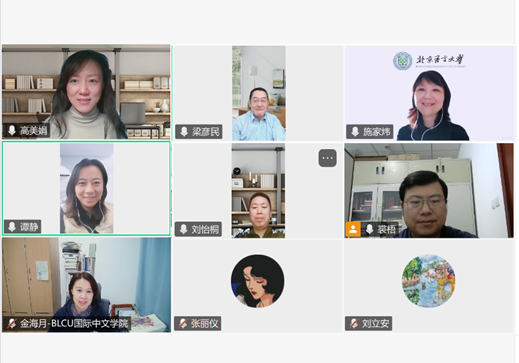Select the name label 张丽仪

(x=204, y=323)
